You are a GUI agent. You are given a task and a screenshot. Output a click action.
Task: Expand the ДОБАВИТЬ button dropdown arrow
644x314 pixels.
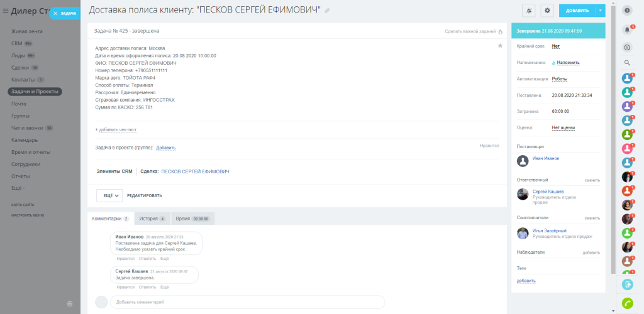[601, 11]
